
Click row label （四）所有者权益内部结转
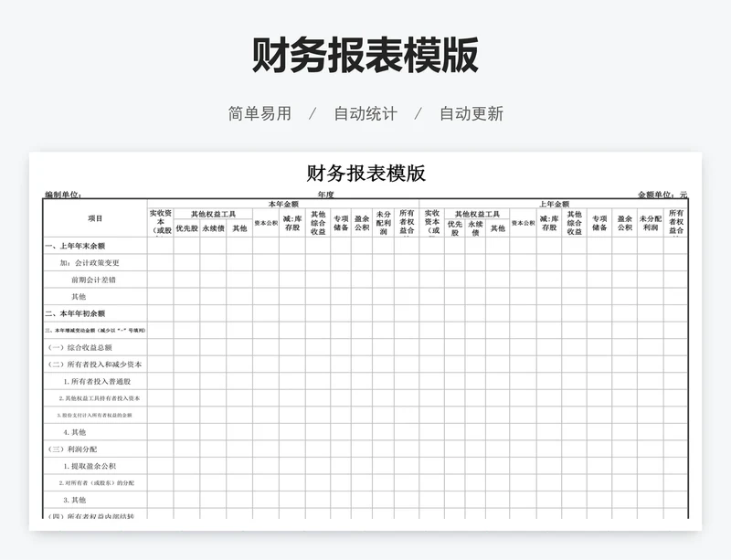tap(90, 516)
